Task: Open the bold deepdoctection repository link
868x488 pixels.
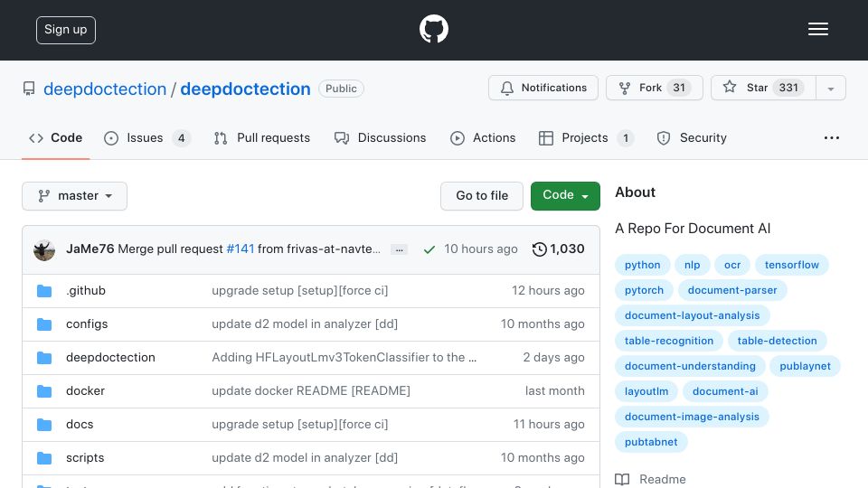Action: tap(245, 89)
